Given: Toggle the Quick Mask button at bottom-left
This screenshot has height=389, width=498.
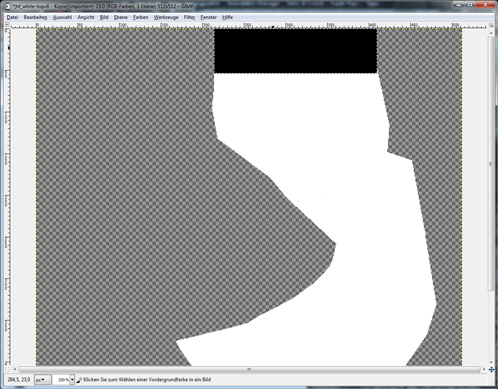Looking at the screenshot, I should point(7,369).
